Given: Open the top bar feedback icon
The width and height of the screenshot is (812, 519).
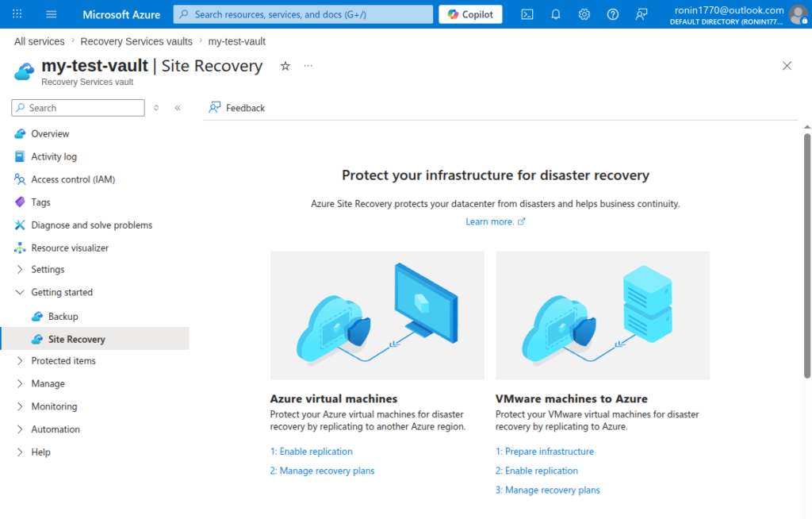Looking at the screenshot, I should (x=641, y=14).
